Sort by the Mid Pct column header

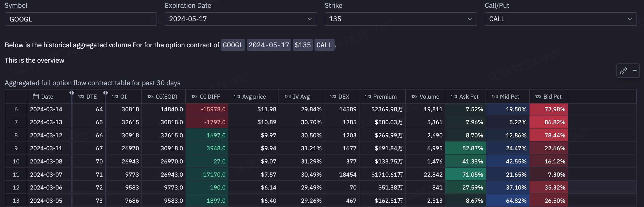(508, 97)
